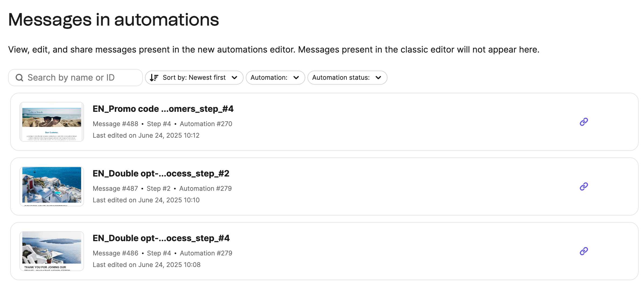Open EN_Promo code ...omers_step_#4 message
644x284 pixels.
point(163,109)
